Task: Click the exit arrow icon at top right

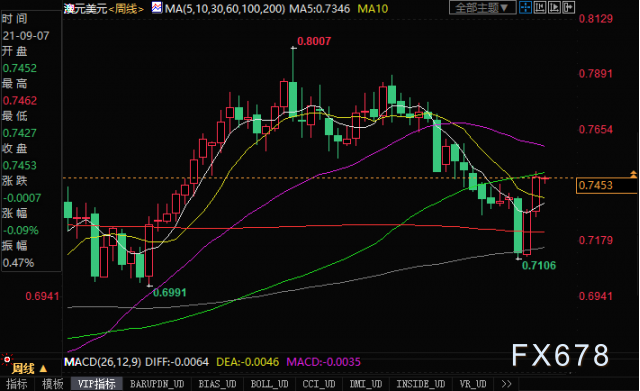Action: coord(568,7)
